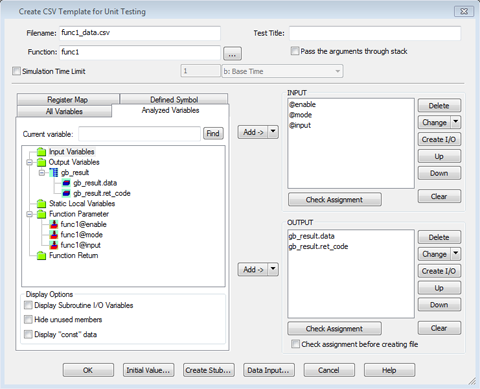Image resolution: width=480 pixels, height=389 pixels.
Task: Move OUTPUT item Up
Action: 439,288
